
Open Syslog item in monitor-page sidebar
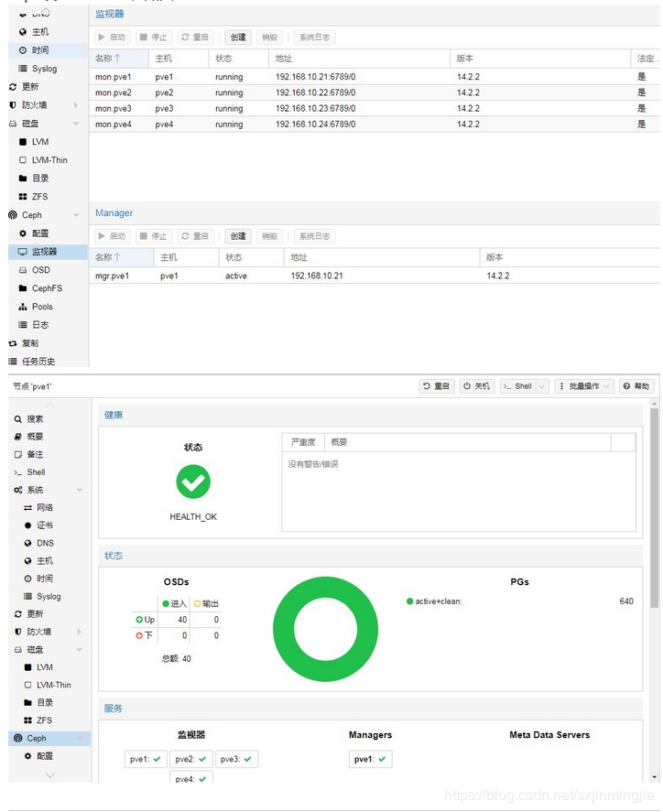(x=38, y=69)
